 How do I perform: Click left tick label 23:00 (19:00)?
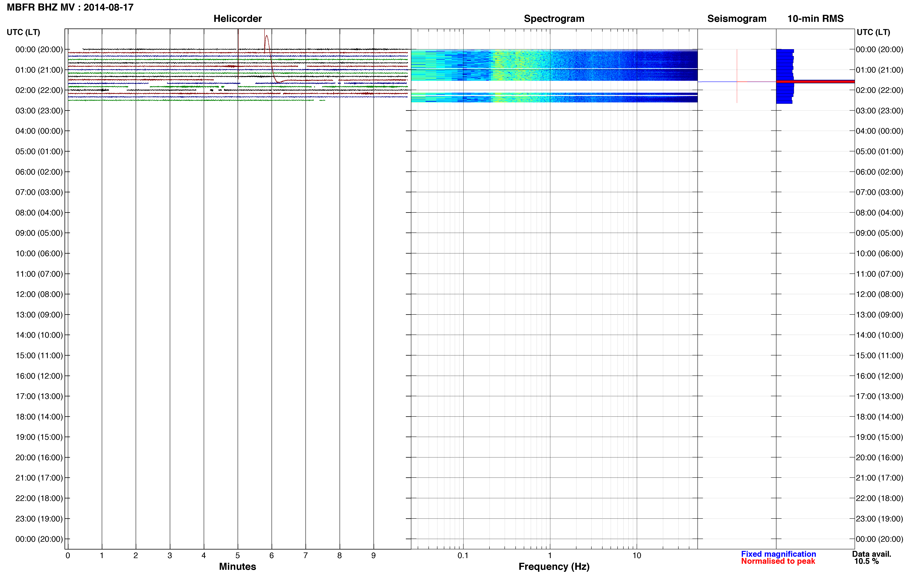(39, 519)
